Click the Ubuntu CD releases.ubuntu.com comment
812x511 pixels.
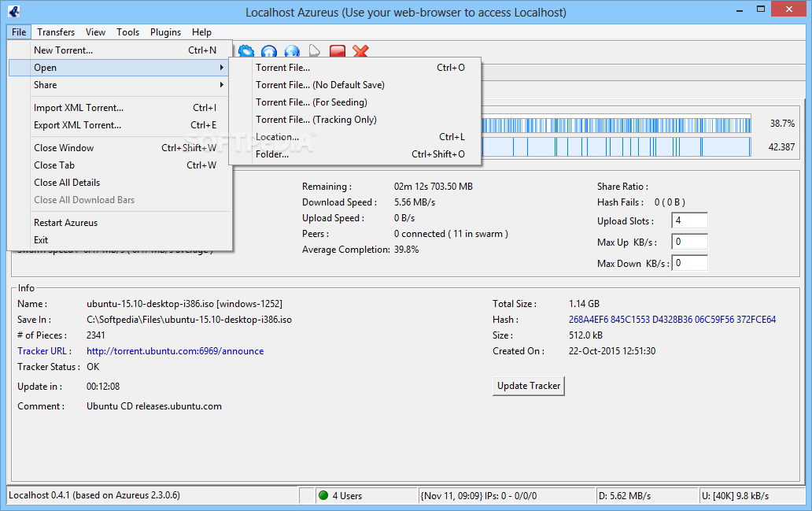point(153,405)
